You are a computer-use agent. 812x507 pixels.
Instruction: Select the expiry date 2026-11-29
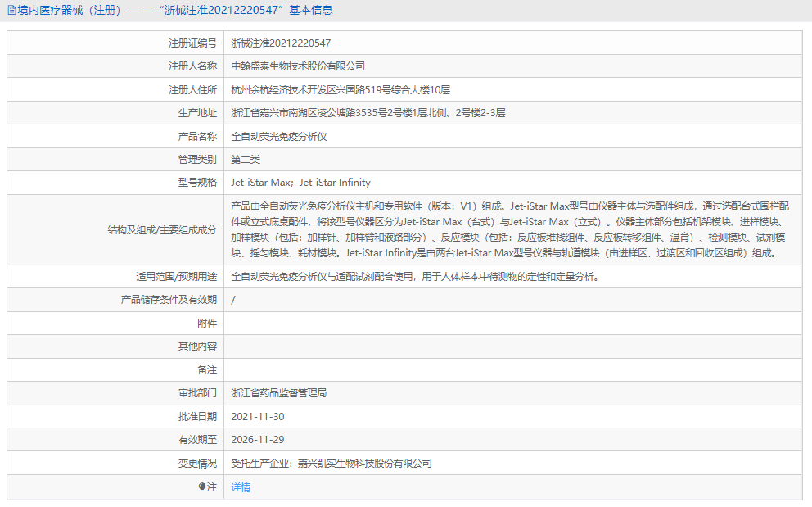point(257,439)
